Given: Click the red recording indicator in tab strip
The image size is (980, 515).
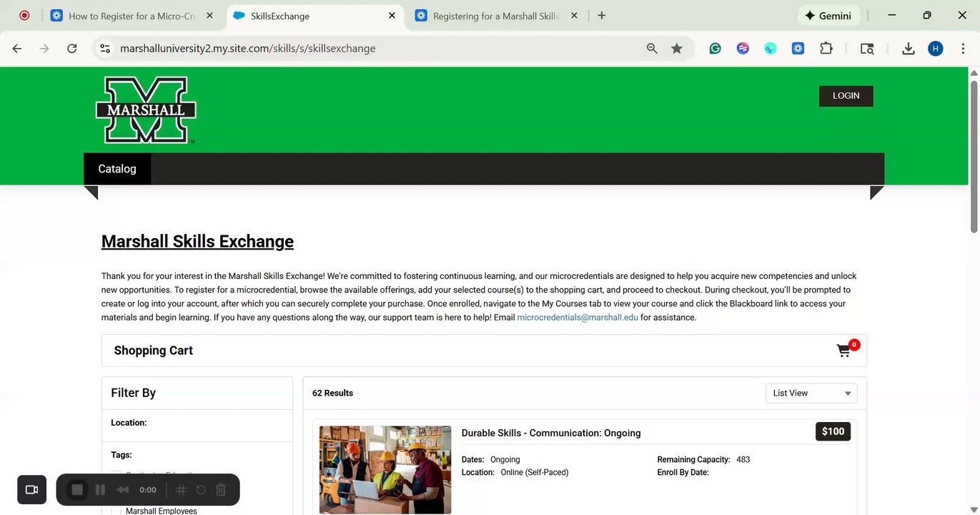Looking at the screenshot, I should pos(24,15).
